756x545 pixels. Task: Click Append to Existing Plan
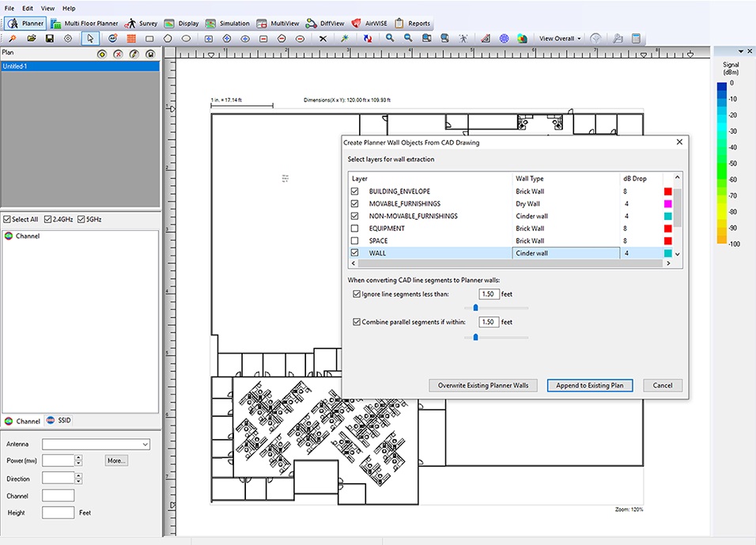pos(588,385)
